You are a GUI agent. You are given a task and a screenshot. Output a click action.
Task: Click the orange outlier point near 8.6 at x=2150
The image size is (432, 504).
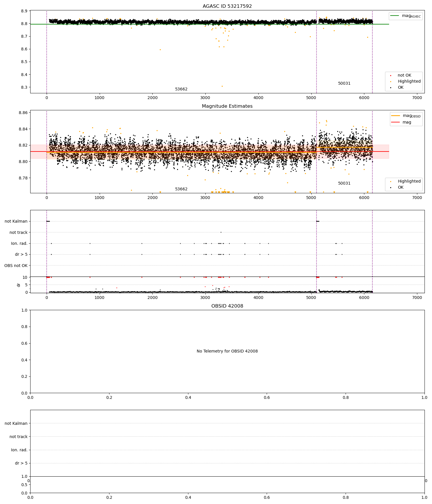(160, 50)
